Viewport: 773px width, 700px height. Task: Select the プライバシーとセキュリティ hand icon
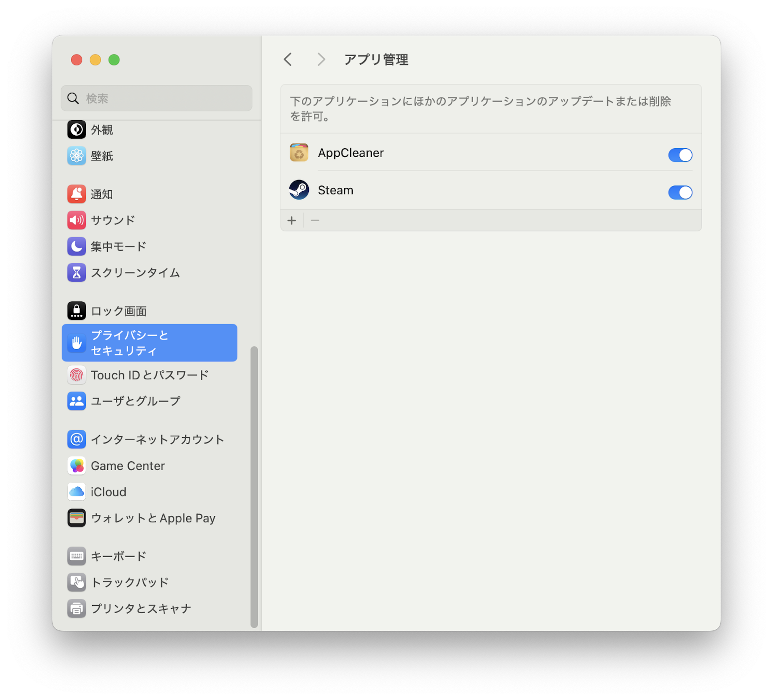[x=76, y=343]
